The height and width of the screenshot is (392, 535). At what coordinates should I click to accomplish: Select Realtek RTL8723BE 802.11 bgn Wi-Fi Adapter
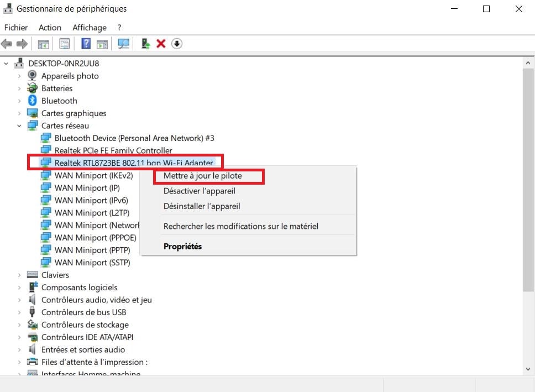point(134,163)
